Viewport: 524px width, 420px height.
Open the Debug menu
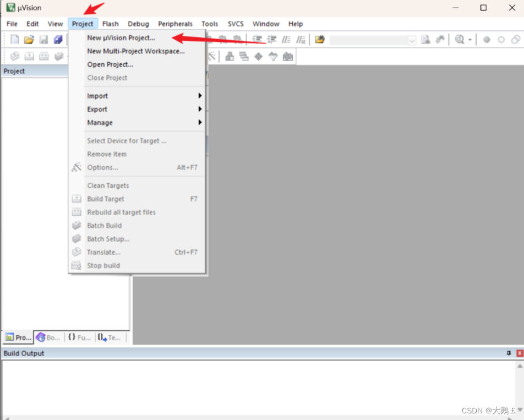pos(138,24)
